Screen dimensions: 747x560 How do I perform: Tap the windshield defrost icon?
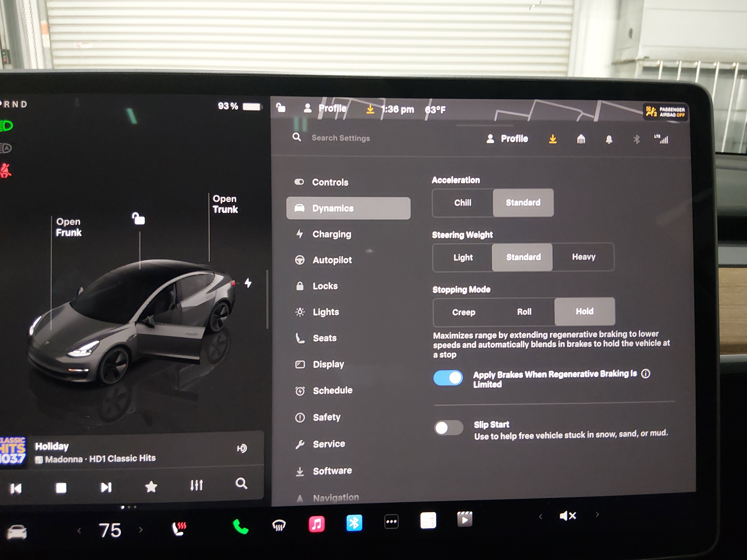(x=279, y=525)
